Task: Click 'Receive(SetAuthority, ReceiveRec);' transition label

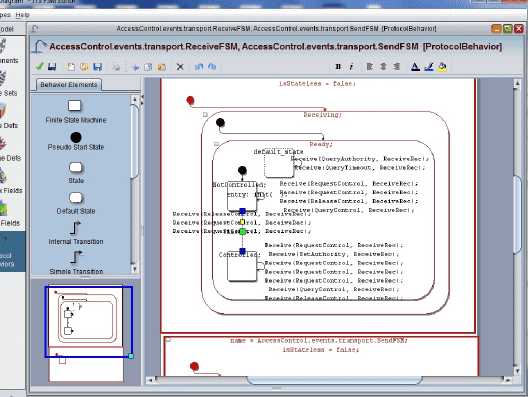Action: click(x=334, y=254)
